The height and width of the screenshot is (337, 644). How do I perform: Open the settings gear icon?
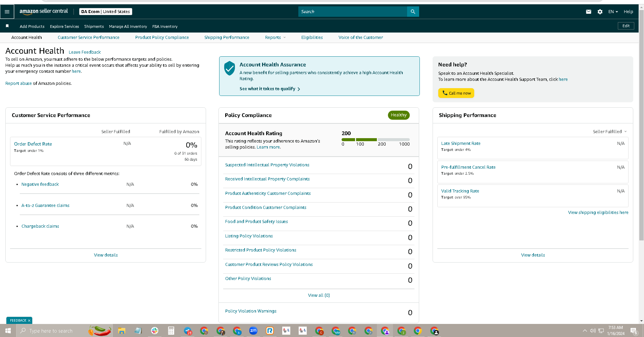pos(600,12)
